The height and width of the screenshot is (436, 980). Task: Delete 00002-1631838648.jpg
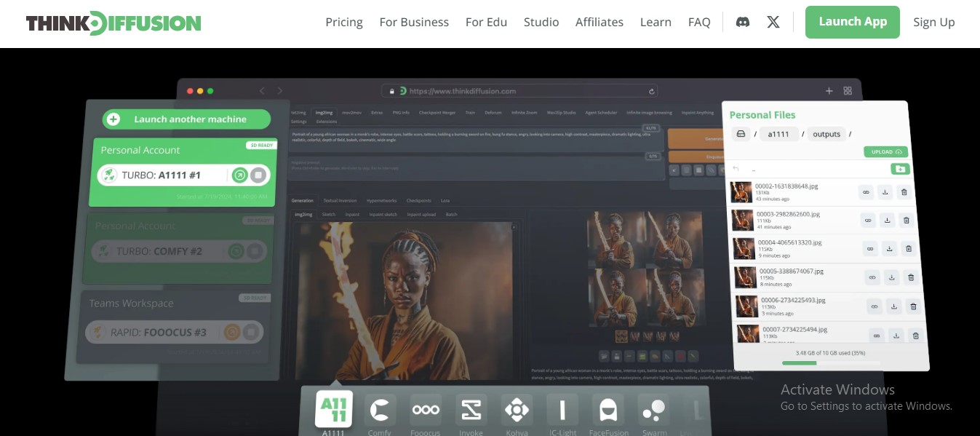click(x=904, y=192)
